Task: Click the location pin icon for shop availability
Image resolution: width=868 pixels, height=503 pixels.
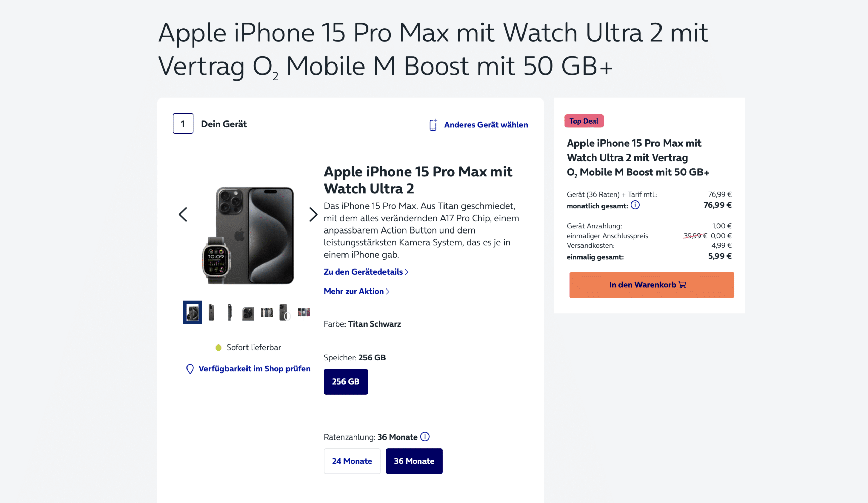Action: [x=190, y=369]
